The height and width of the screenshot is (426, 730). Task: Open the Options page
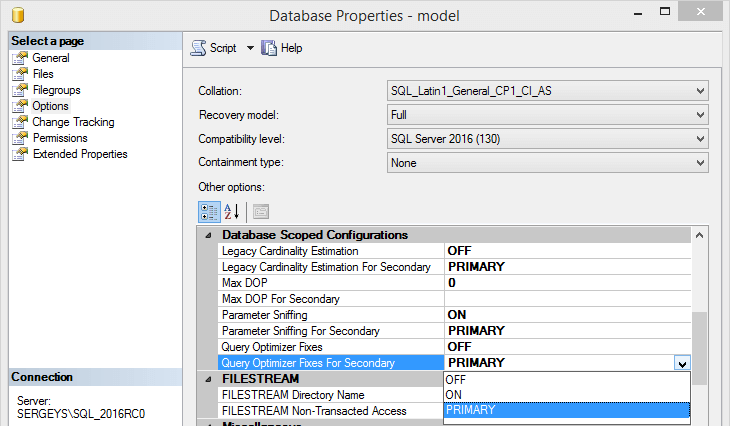click(50, 106)
